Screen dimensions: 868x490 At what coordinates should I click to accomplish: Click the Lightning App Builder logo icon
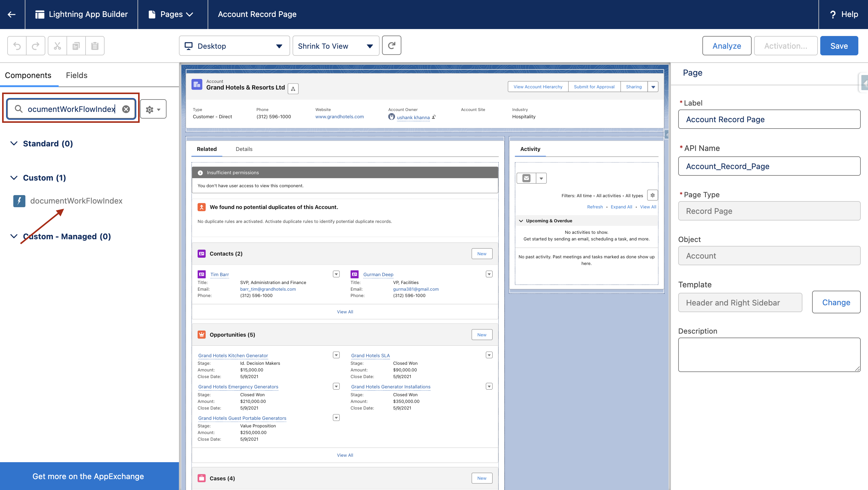(x=40, y=14)
